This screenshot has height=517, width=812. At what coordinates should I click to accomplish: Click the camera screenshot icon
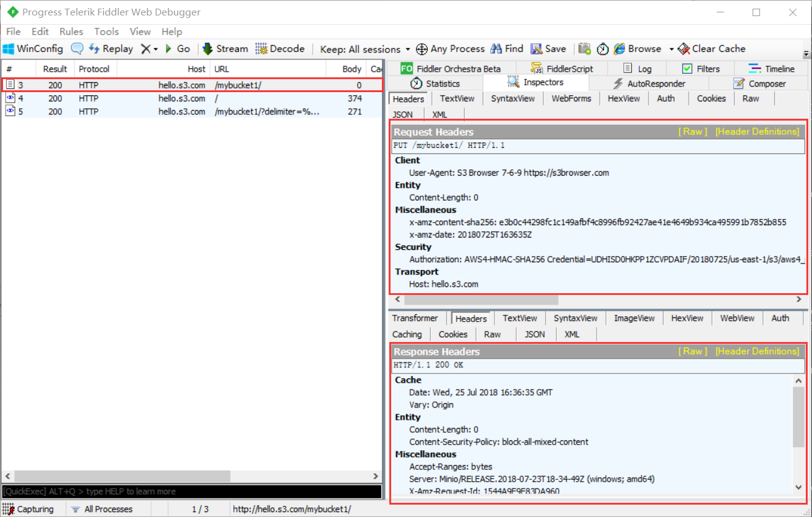click(584, 49)
